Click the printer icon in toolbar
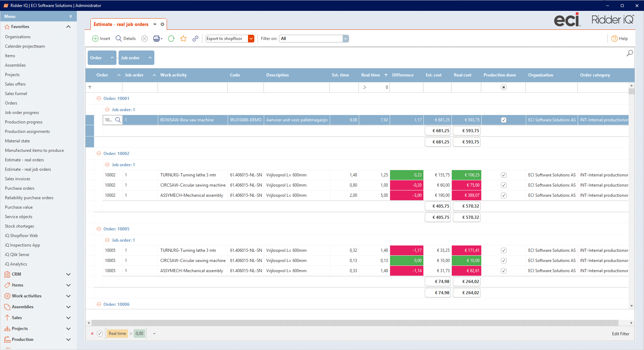This screenshot has width=644, height=350. click(x=156, y=39)
